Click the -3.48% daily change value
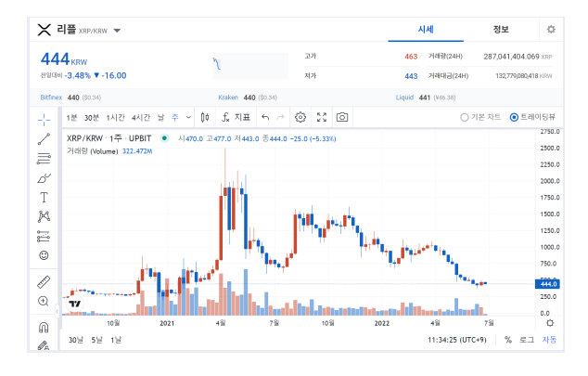This screenshot has height=376, width=588. 78,76
